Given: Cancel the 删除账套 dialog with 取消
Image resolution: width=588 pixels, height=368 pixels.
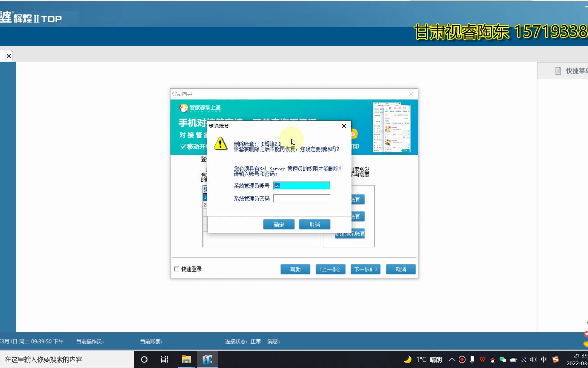Looking at the screenshot, I should pyautogui.click(x=314, y=225).
